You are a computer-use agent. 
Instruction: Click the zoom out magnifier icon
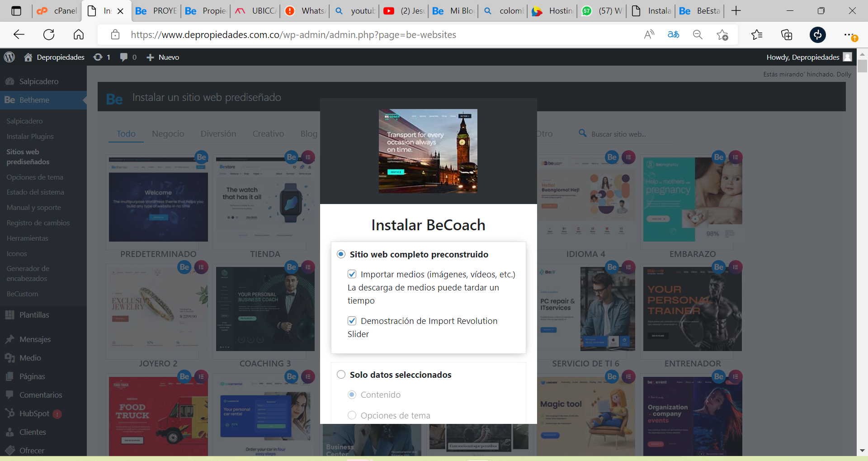tap(698, 35)
